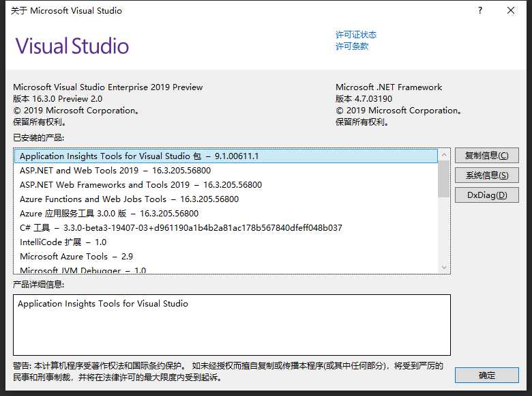Click inside the 产品详细信息 text box
This screenshot has width=532, height=396.
click(232, 325)
